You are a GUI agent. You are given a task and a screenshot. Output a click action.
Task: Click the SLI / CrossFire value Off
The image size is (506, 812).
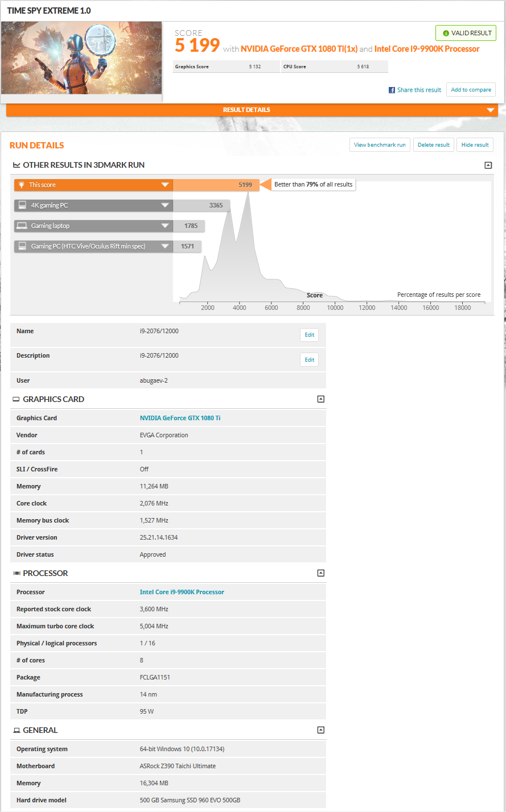click(144, 469)
